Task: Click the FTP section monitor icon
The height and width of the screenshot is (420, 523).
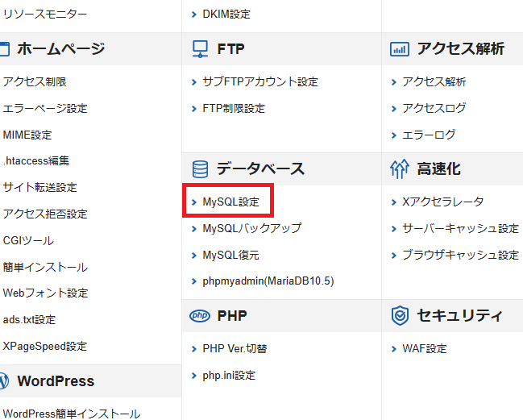Action: coord(200,49)
